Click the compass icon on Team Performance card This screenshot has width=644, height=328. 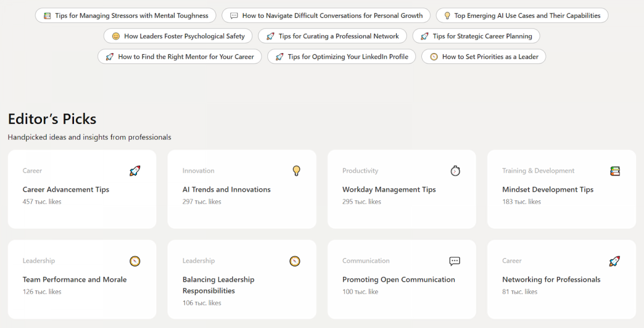pyautogui.click(x=135, y=261)
